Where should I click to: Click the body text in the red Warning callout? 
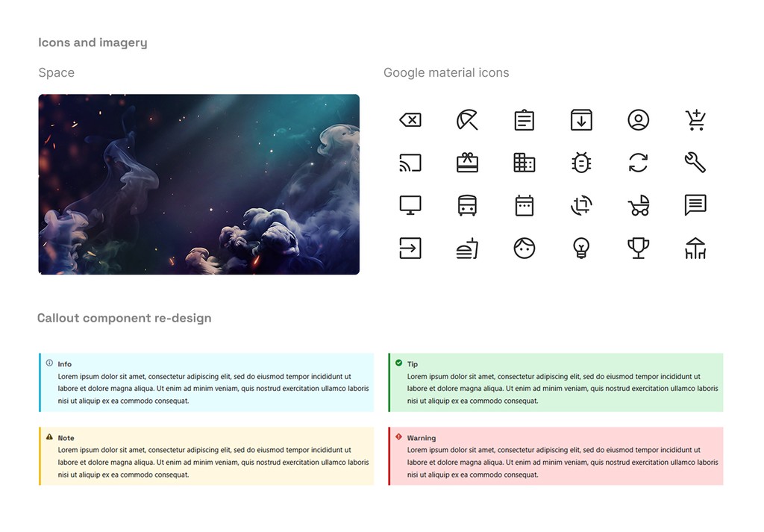[x=563, y=463]
